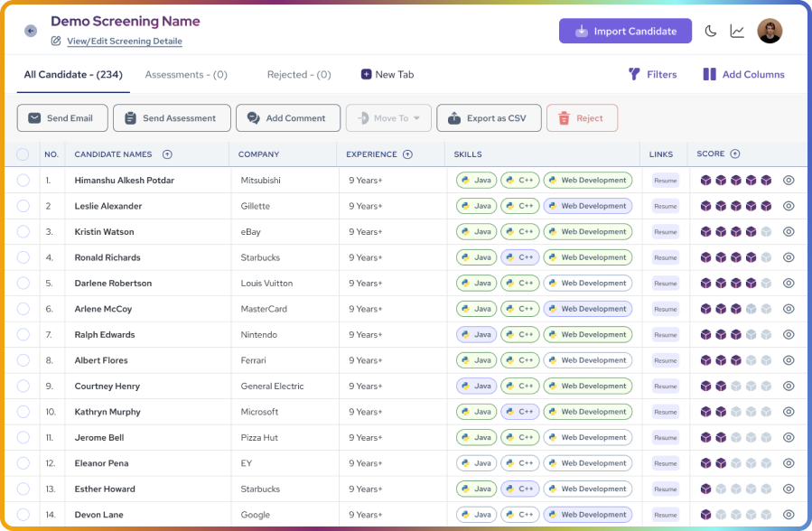Tick the select-all header checkbox

coord(23,154)
